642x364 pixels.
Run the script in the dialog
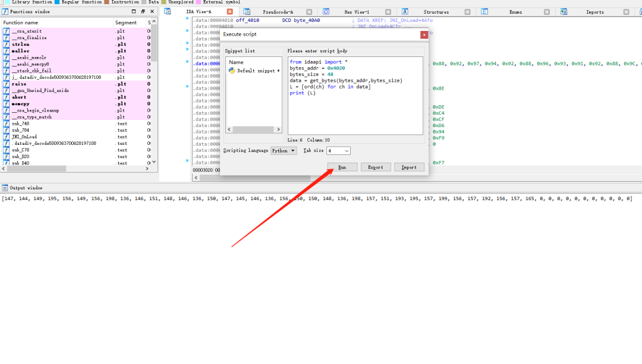(x=342, y=167)
